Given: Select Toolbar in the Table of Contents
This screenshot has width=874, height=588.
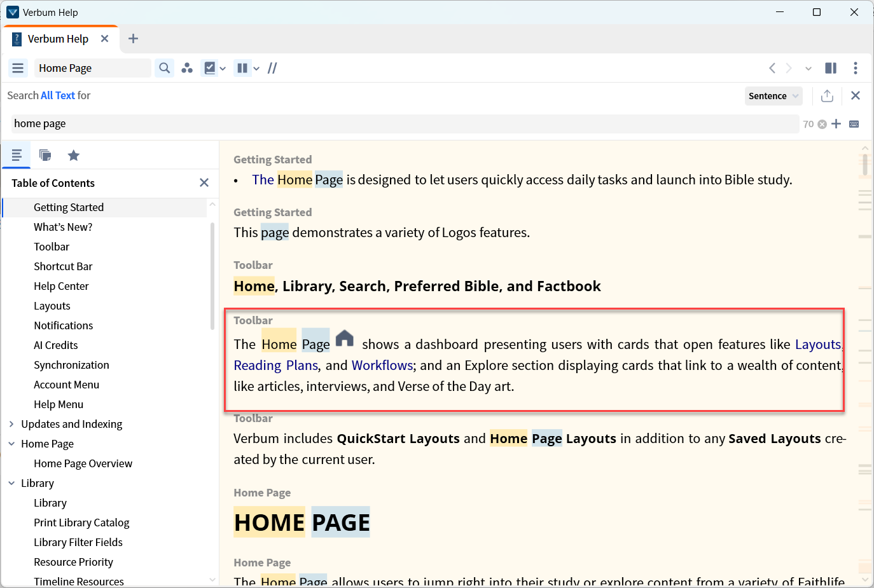Looking at the screenshot, I should [x=52, y=247].
